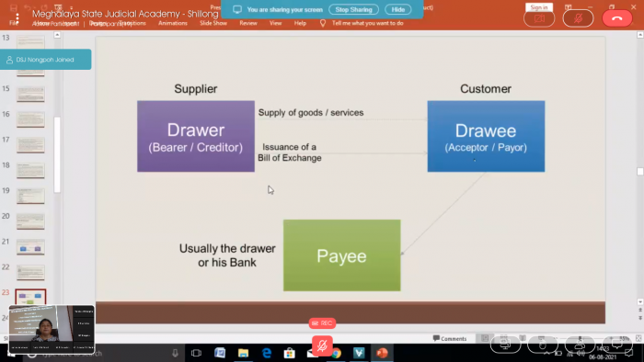This screenshot has width=644, height=362.
Task: Open the ribbon display options icon
Action: 568,7
